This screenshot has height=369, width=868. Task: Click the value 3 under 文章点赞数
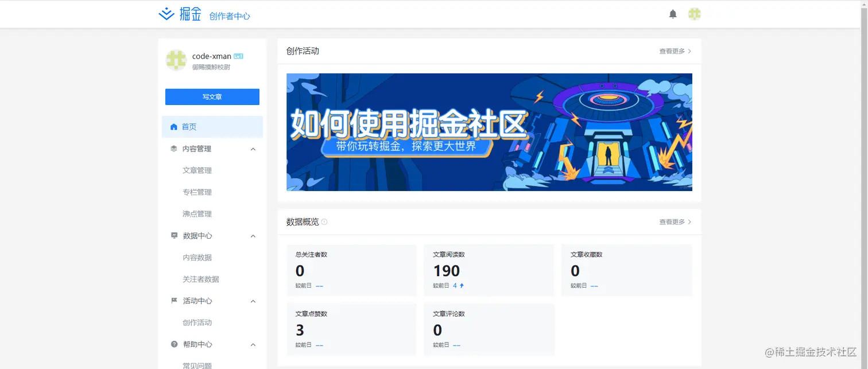coord(300,330)
